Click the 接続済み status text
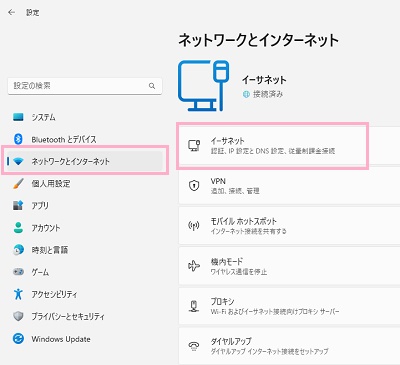Viewport: 400px width, 365px height. 268,94
